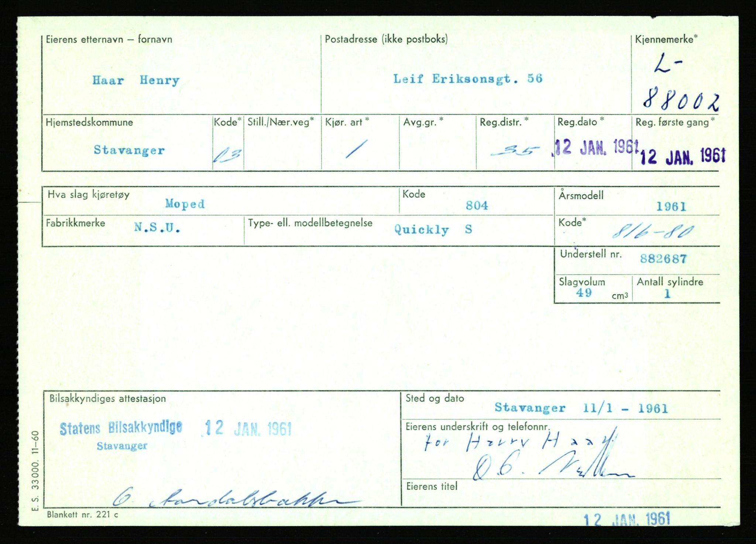756x544 pixels.
Task: Click the label 'Eierens etternavn – fornavn'
Action: [109, 39]
